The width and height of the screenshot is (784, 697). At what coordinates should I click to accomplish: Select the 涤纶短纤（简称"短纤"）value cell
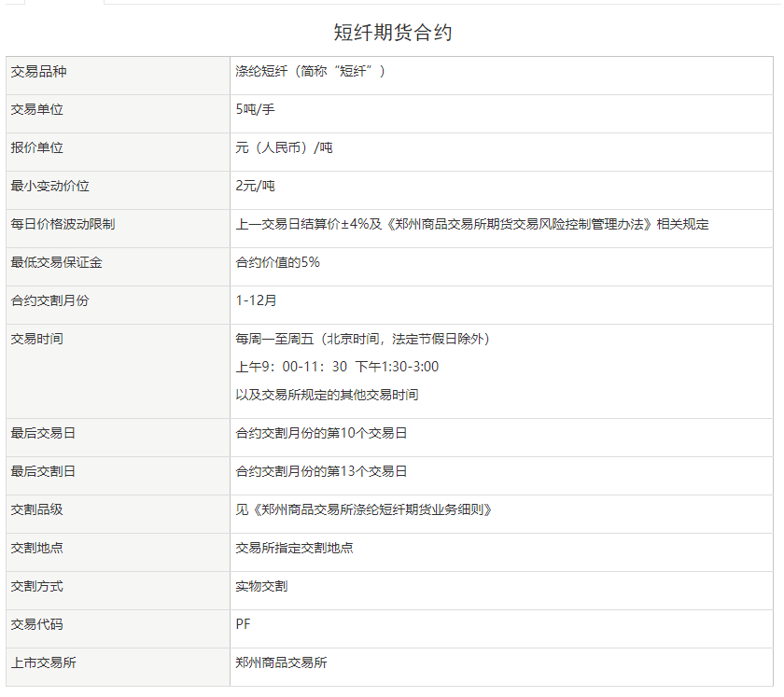310,71
